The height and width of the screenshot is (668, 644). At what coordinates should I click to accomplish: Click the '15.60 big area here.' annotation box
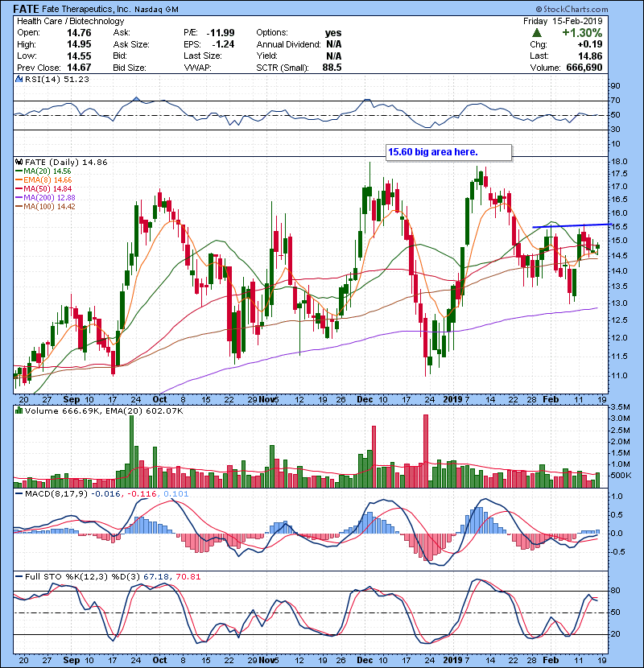point(449,153)
